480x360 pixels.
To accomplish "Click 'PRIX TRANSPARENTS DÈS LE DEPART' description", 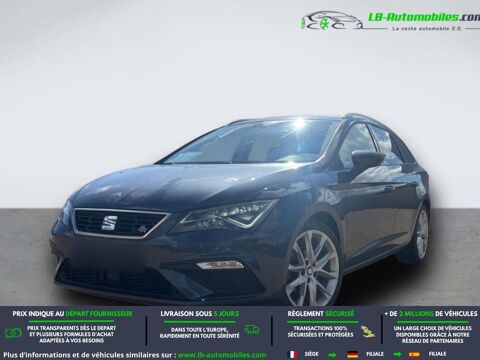I will tap(71, 334).
